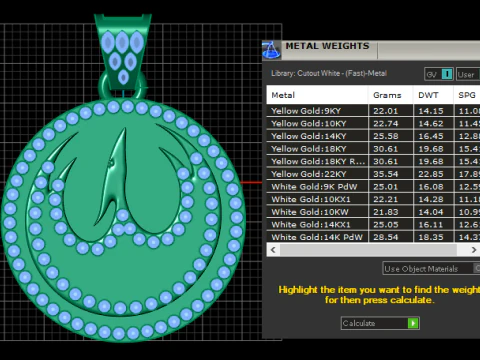Click the Calculate button
The image size is (480, 360).
[x=380, y=323]
